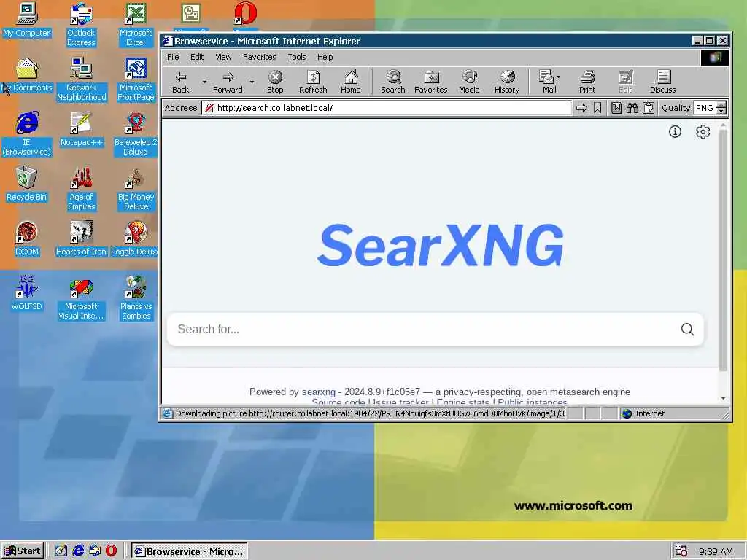This screenshot has height=560, width=747.
Task: Click the Forward toolbar button
Action: point(228,82)
